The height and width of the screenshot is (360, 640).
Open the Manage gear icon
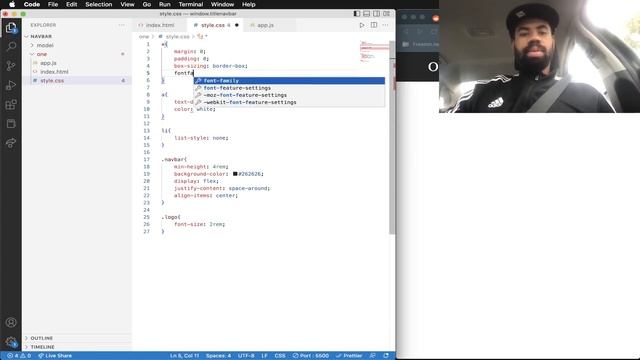11,342
